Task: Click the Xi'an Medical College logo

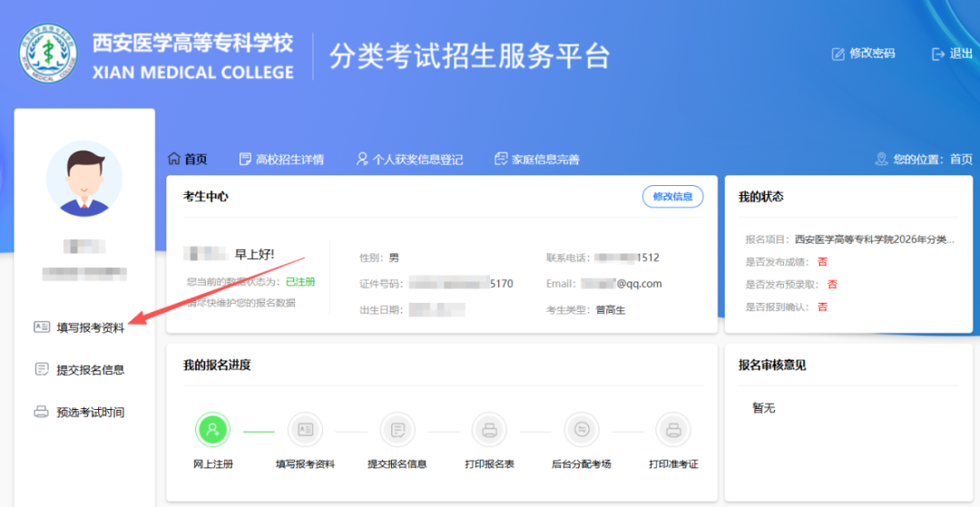Action: click(48, 56)
